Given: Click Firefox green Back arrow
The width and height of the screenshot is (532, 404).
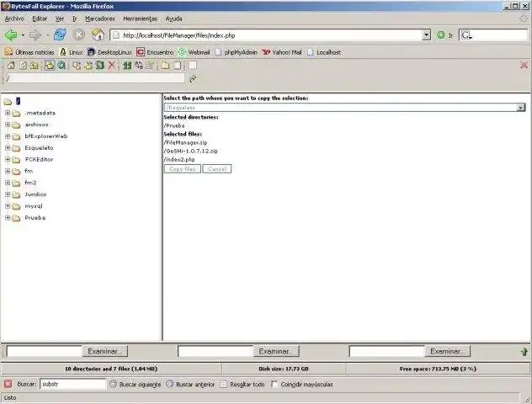Looking at the screenshot, I should [10, 35].
